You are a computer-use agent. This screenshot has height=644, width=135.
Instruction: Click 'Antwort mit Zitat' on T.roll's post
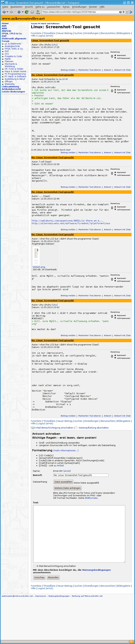click(x=122, y=187)
